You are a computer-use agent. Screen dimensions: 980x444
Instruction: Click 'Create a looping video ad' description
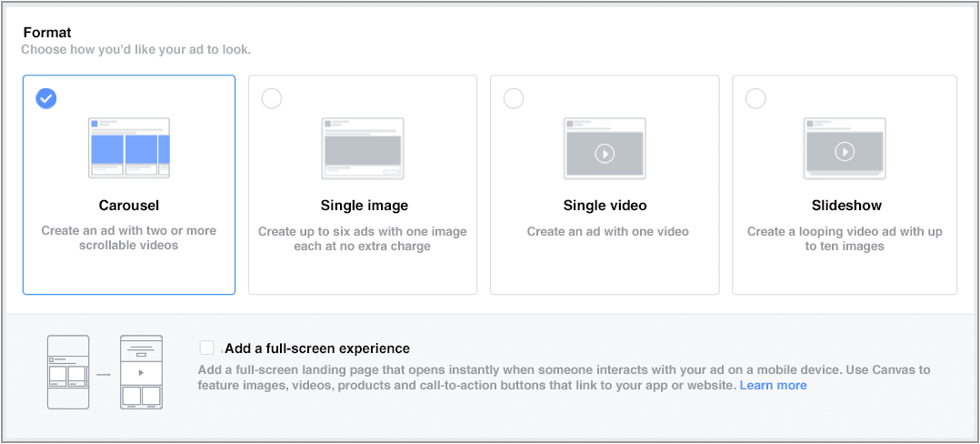pyautogui.click(x=845, y=239)
